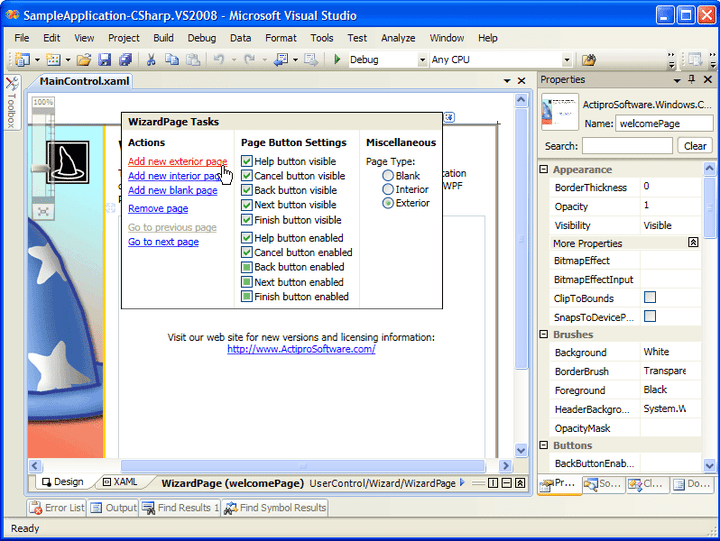Switch to the XAML view tab
This screenshot has height=541, width=720.
[120, 482]
